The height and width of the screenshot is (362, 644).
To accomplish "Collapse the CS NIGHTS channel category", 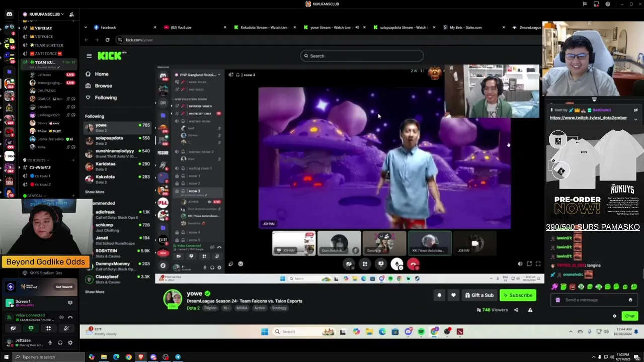I will pyautogui.click(x=36, y=160).
